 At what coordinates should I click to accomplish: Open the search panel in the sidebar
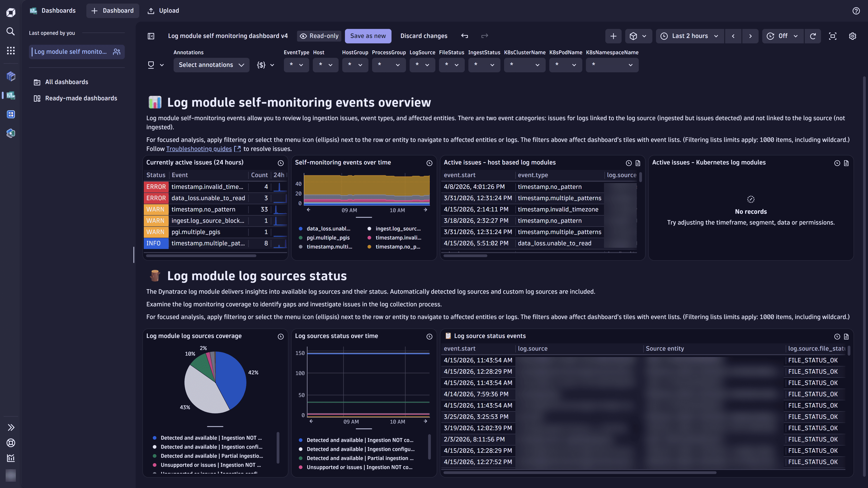[10, 31]
